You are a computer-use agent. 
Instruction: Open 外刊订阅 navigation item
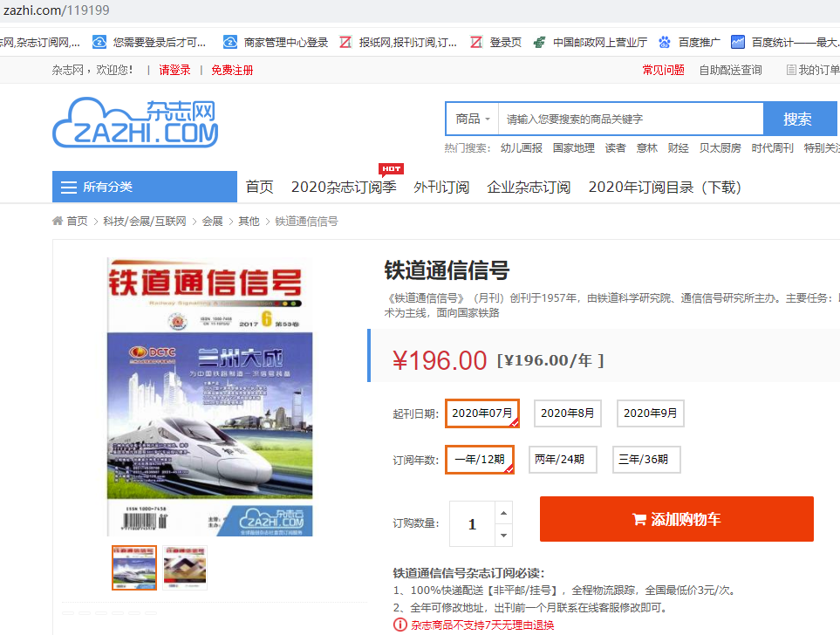coord(441,187)
